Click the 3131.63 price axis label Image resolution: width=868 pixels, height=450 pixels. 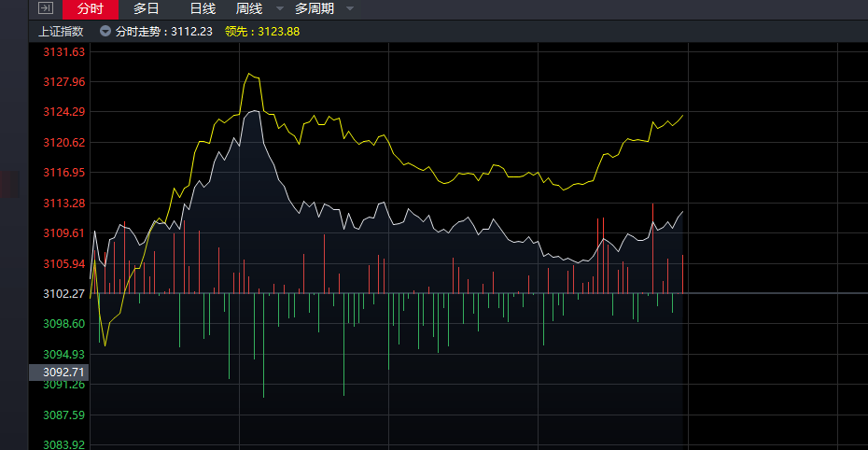coord(64,52)
